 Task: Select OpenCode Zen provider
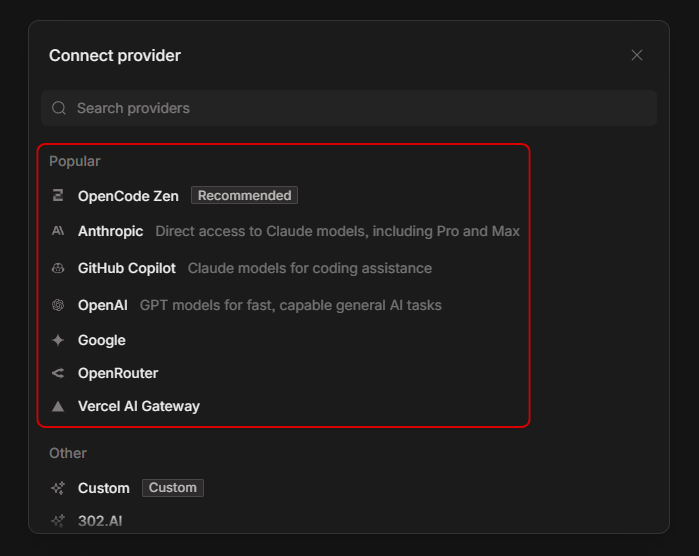[128, 196]
